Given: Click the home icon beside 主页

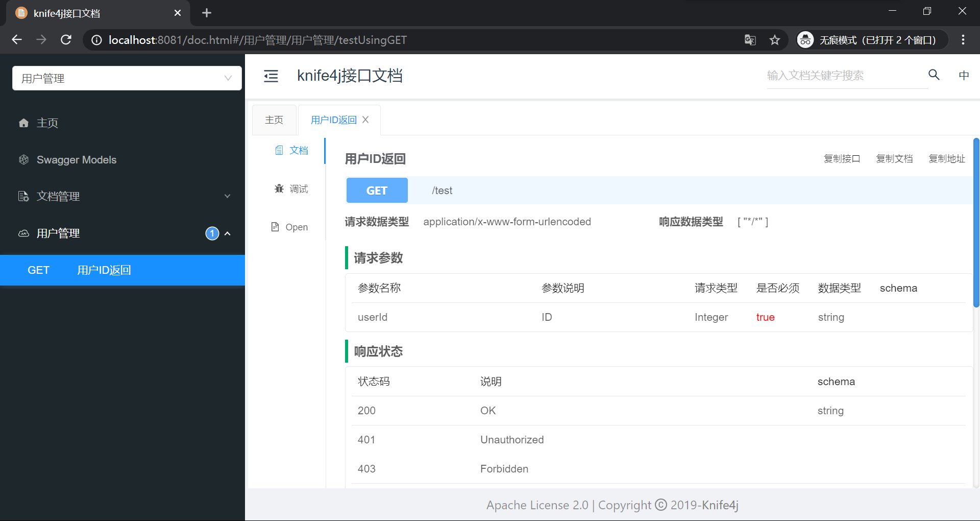Looking at the screenshot, I should (x=23, y=123).
